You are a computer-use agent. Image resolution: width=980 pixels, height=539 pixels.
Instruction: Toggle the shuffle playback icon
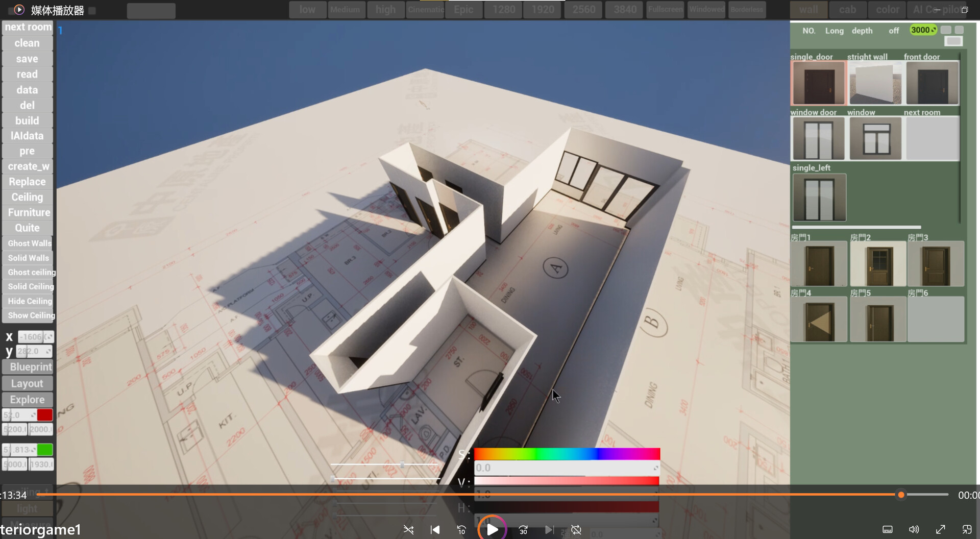point(408,530)
